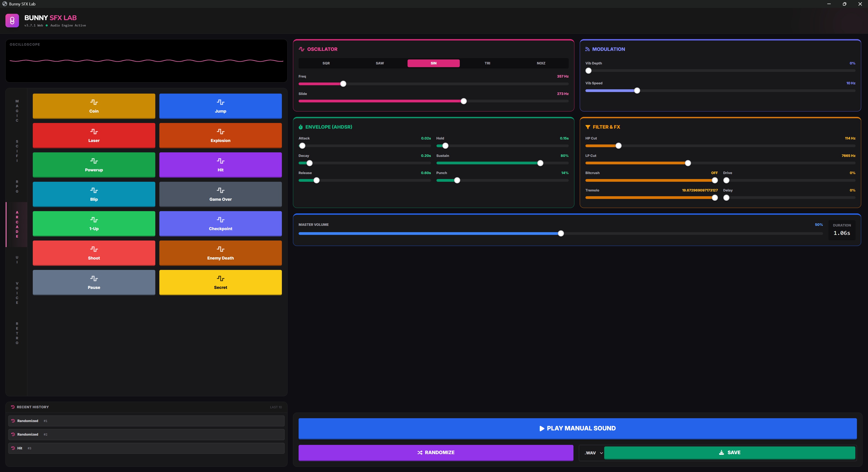Trigger the 1-Up sound preset
The height and width of the screenshot is (472, 868).
pos(94,224)
